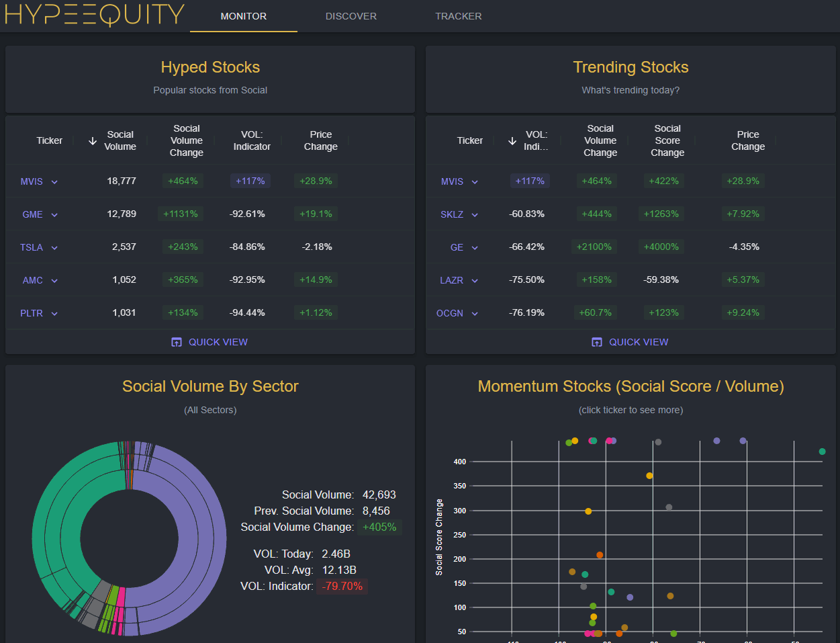Expand the GE row chevron
The height and width of the screenshot is (643, 840).
coord(475,248)
